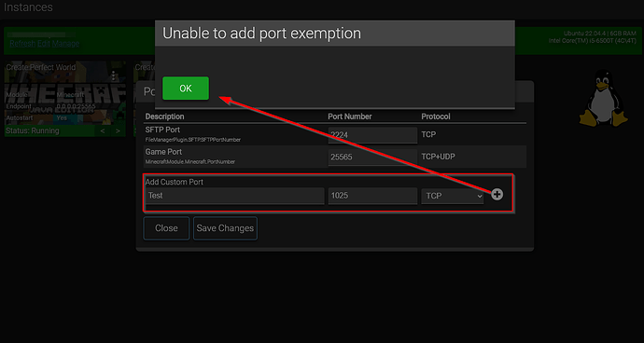Screen dimensions: 644x343
Task: Select the Create Perfect World Minecraft instance card
Action: (65, 99)
